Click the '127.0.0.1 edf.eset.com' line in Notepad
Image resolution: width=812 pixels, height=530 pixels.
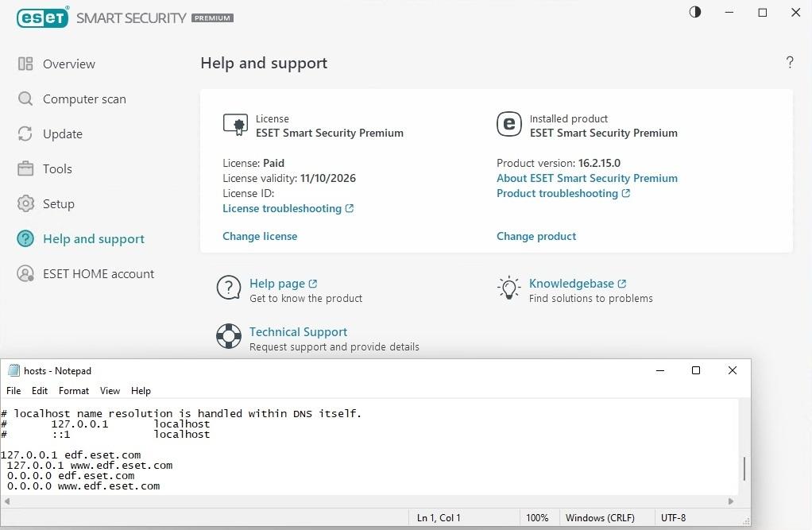[71, 455]
